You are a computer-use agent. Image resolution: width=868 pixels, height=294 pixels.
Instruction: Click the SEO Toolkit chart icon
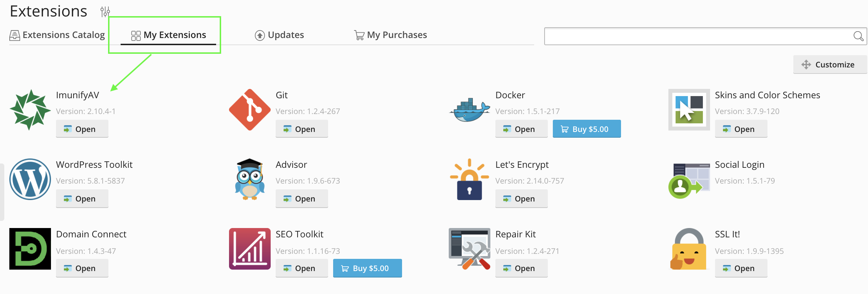[250, 249]
